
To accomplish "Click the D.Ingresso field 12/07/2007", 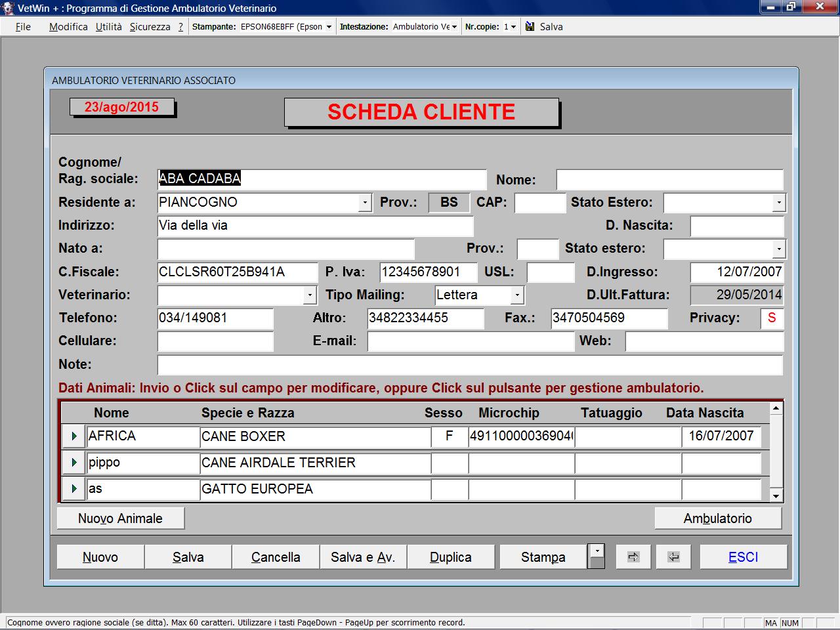I will coord(737,272).
